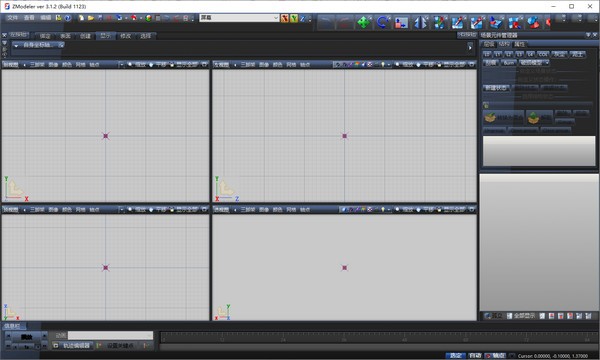
Task: Click the 轨迹编辑器 button
Action: (x=73, y=346)
